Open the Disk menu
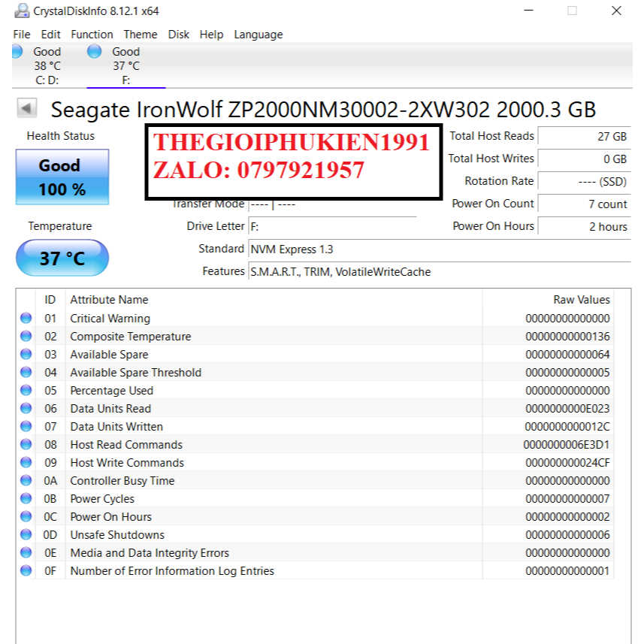 coord(179,35)
